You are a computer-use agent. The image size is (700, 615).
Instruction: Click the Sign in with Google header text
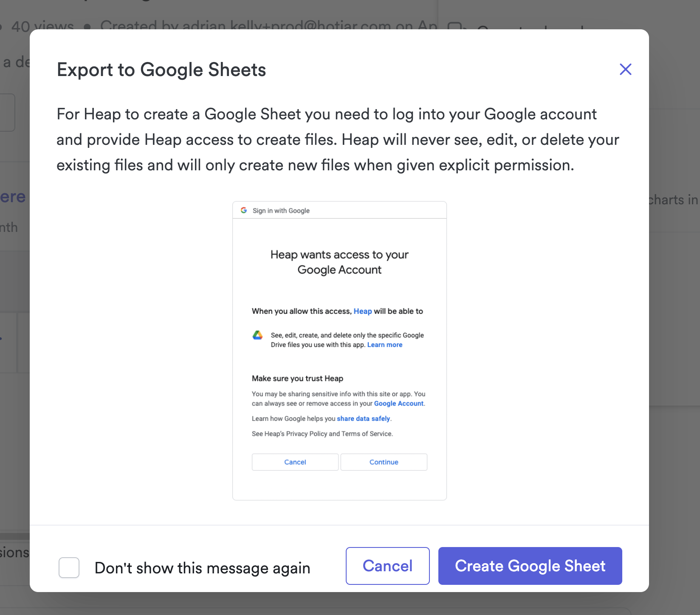[x=281, y=210]
